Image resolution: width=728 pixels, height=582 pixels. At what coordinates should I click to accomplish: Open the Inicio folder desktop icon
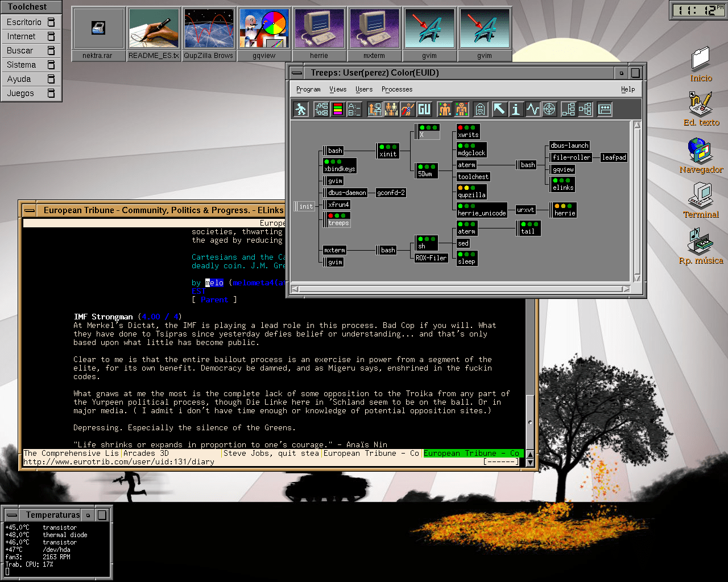pyautogui.click(x=701, y=64)
